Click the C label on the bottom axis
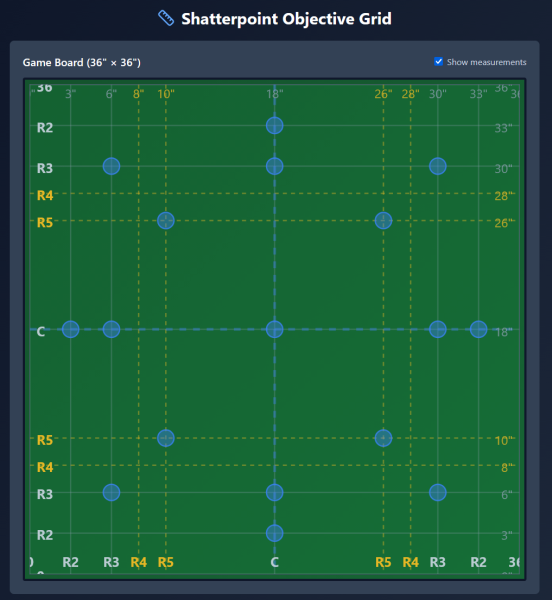Screen dimensions: 552x600 275,562
